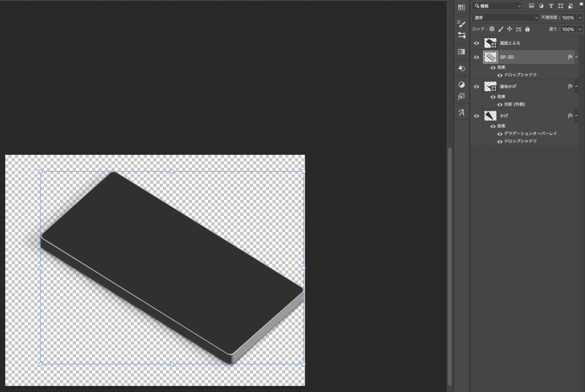Click top-center transform handle on canvas

172,171
